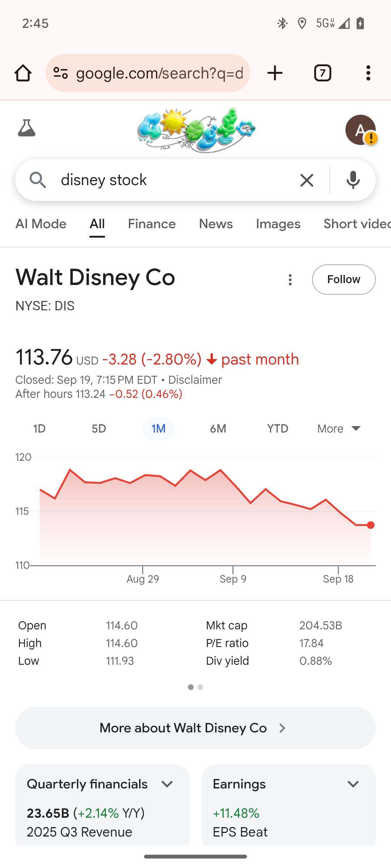Open the Google account avatar
Screen dimensions: 391x868
pos(360,130)
